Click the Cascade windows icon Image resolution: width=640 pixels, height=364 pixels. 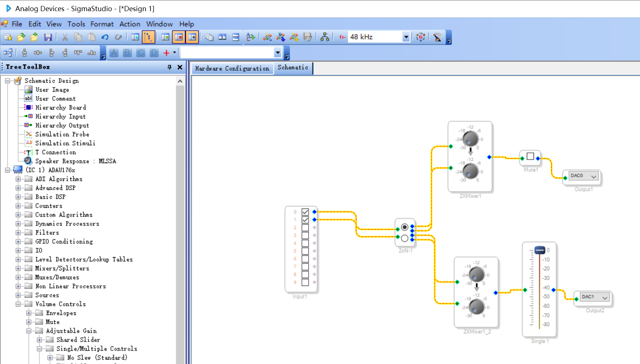point(209,37)
